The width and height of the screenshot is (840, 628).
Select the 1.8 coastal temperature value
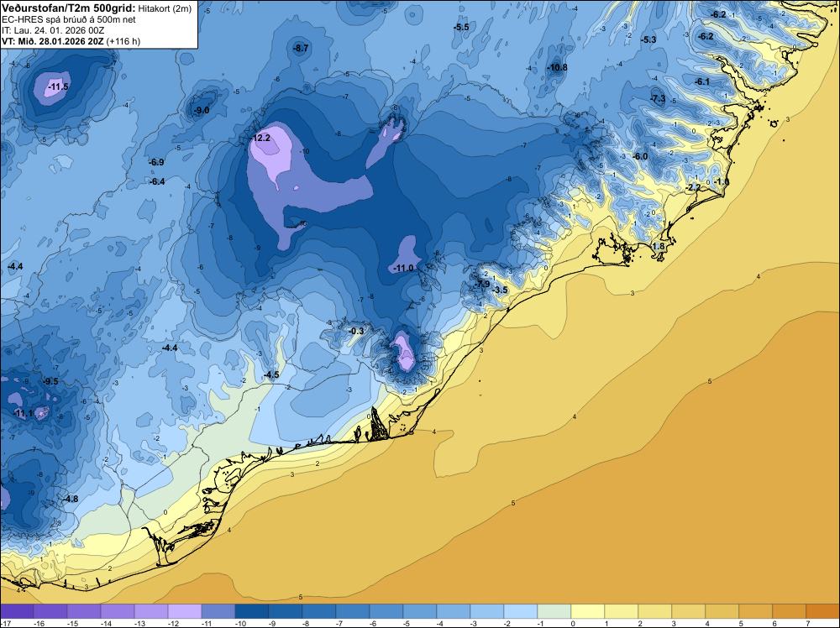[x=659, y=246]
